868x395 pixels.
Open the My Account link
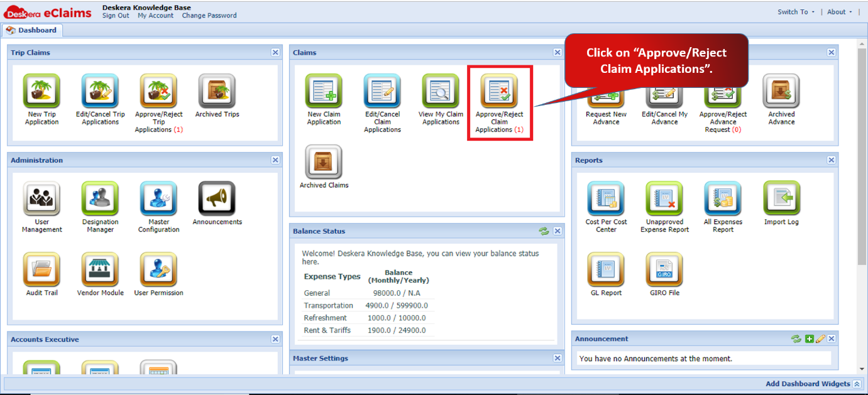(x=155, y=16)
